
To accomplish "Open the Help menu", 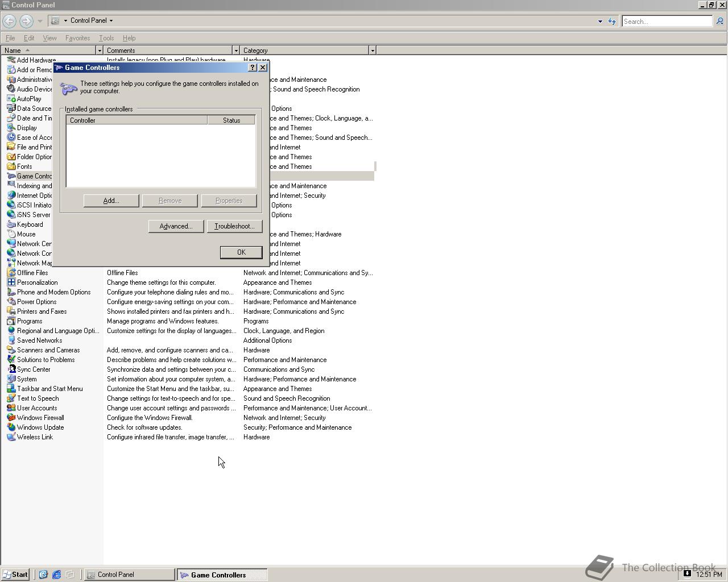I will click(129, 38).
